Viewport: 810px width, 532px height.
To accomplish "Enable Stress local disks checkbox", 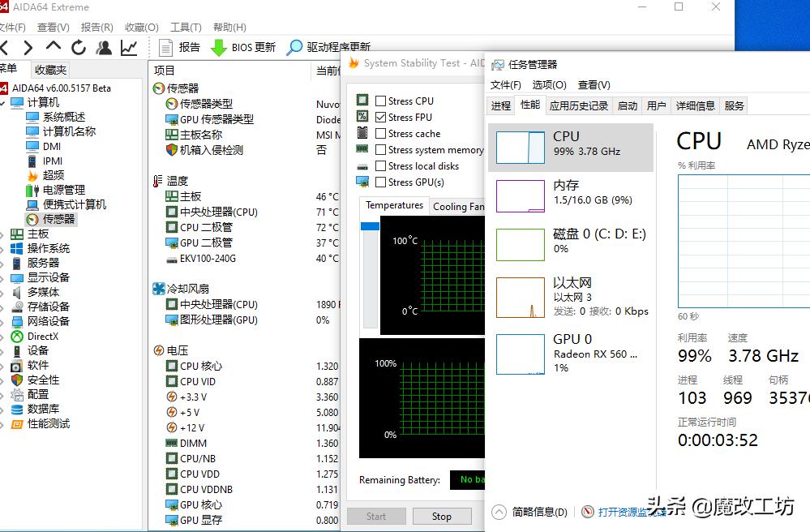I will (x=381, y=165).
